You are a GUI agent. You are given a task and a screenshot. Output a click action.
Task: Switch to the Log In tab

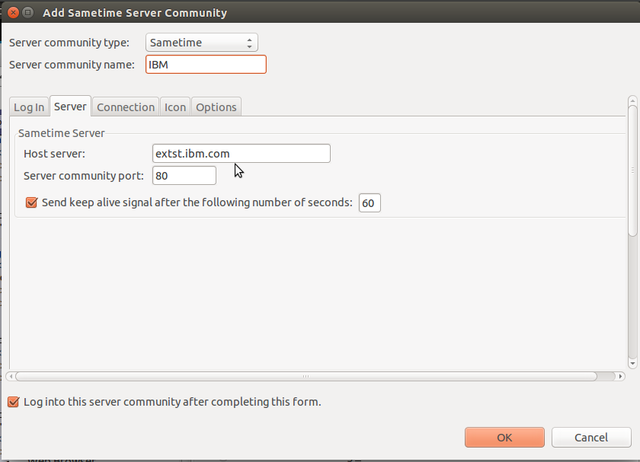29,107
